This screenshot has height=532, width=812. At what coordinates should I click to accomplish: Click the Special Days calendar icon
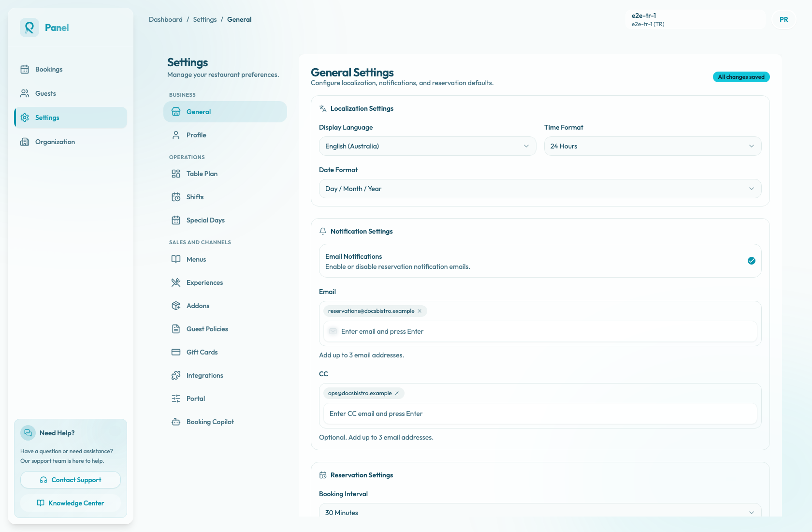[176, 220]
